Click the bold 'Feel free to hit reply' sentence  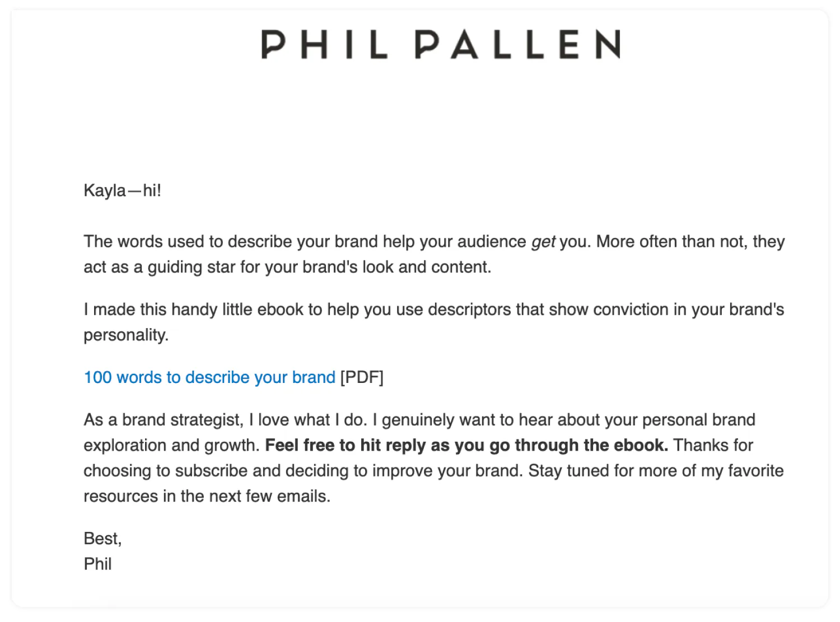pyautogui.click(x=466, y=446)
